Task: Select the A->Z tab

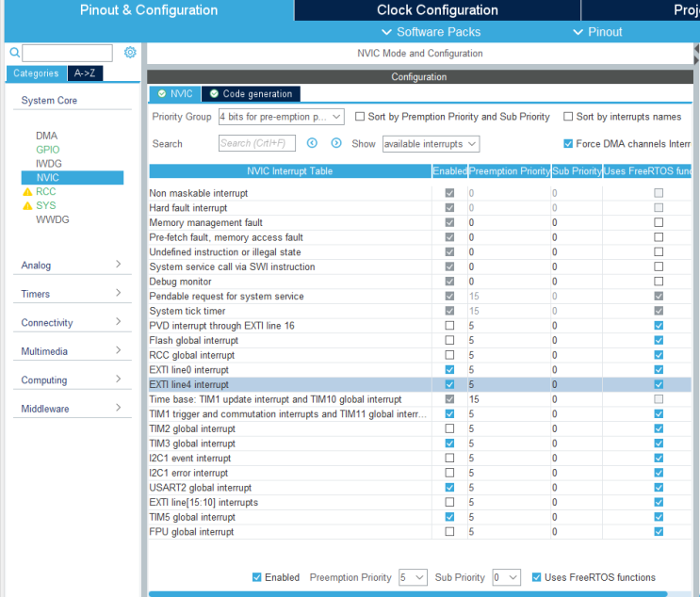Action: tap(85, 73)
